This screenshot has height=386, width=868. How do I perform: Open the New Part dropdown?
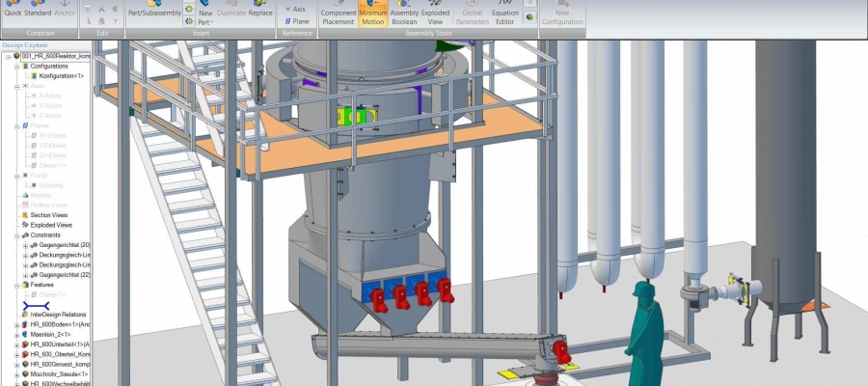coord(204,20)
